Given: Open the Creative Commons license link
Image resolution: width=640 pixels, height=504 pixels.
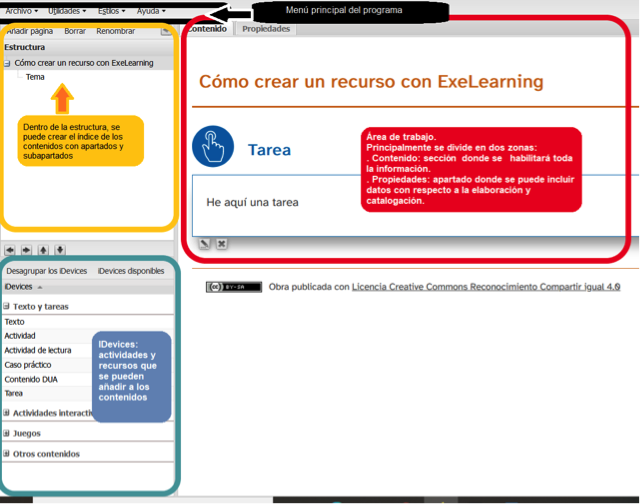Looking at the screenshot, I should [x=486, y=287].
